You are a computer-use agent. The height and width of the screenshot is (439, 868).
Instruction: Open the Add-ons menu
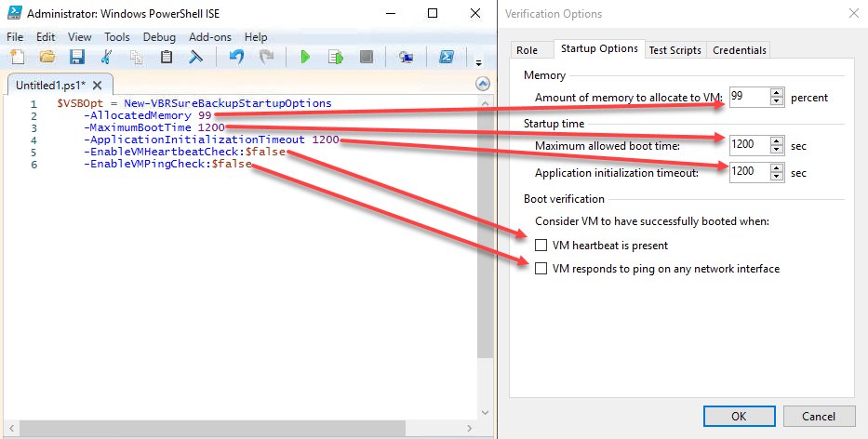[210, 37]
